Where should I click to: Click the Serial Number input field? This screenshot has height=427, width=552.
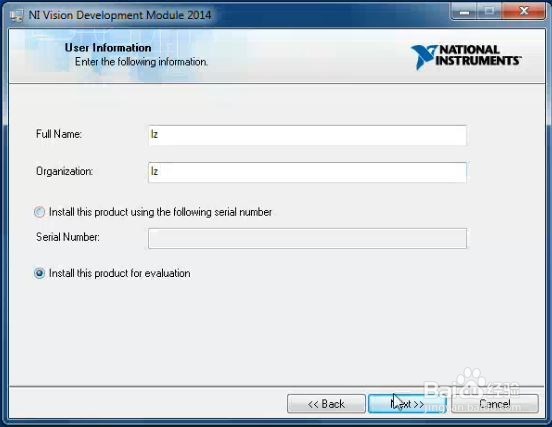coord(307,238)
